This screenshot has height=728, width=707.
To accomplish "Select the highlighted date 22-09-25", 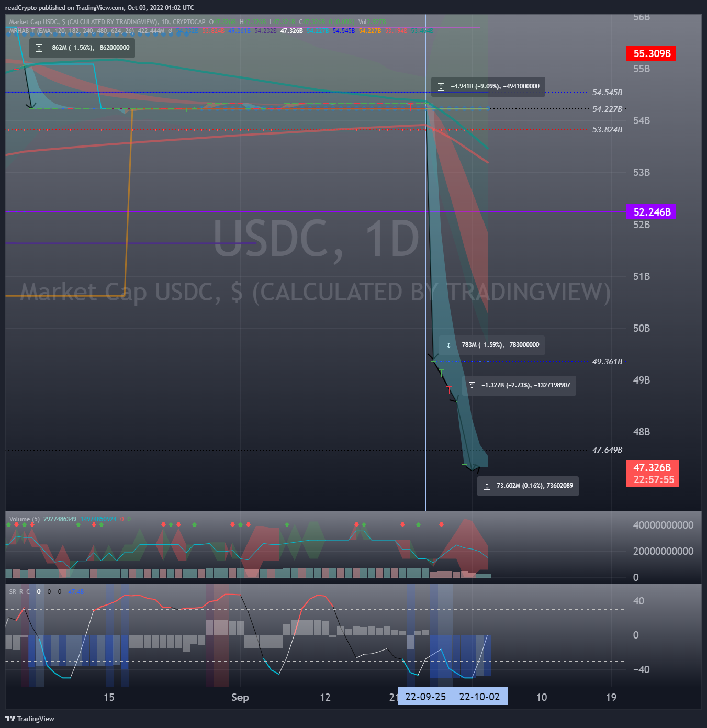I will click(425, 697).
